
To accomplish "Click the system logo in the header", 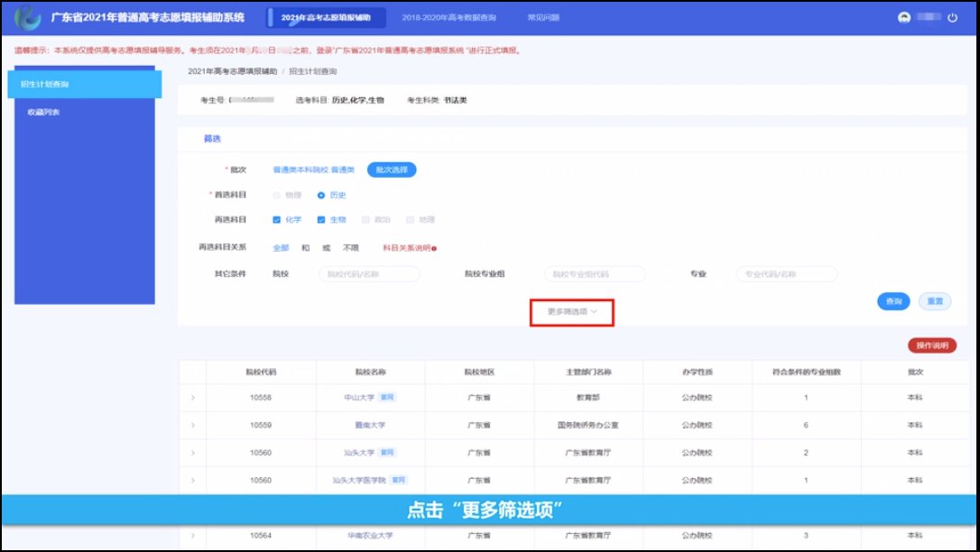I will point(30,17).
